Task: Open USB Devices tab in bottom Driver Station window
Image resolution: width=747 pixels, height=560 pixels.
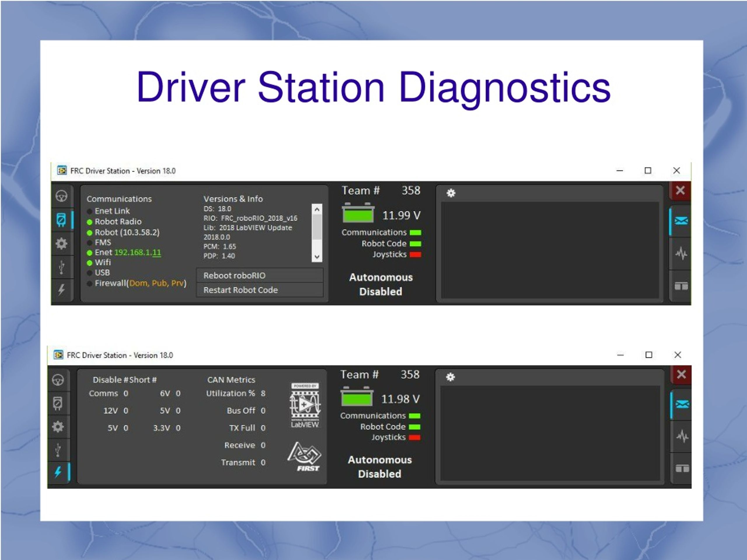Action: (58, 450)
